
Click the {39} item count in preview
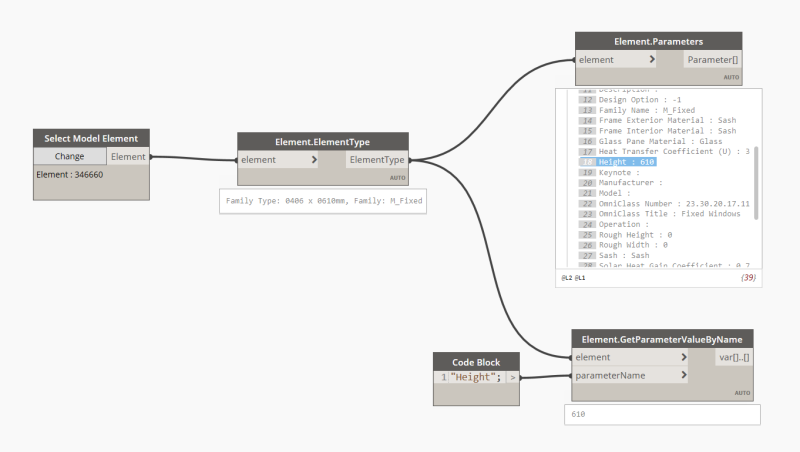[x=748, y=278]
